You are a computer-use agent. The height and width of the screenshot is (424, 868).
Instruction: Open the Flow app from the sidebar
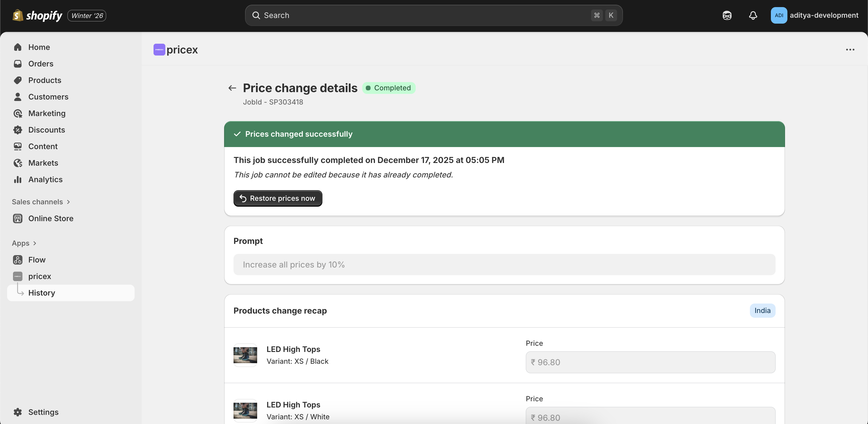pos(37,260)
